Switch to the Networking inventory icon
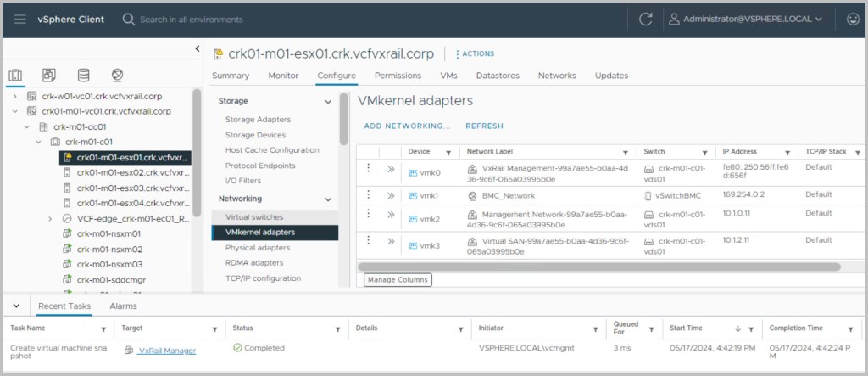Viewport: 868px width, 376px height. tap(117, 75)
